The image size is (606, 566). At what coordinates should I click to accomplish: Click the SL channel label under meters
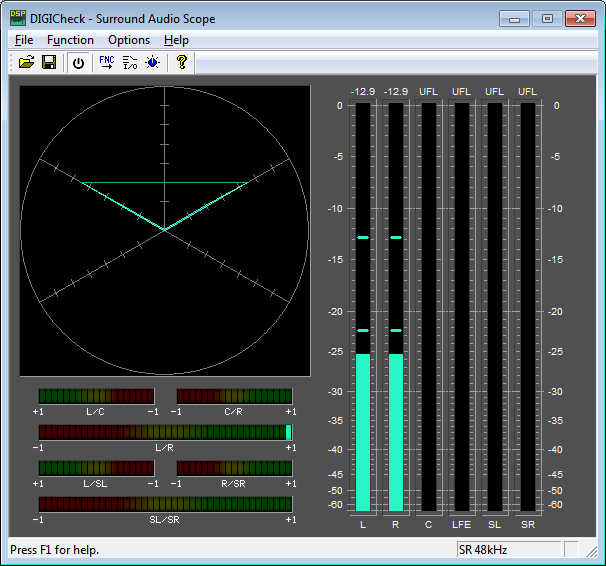[x=495, y=525]
